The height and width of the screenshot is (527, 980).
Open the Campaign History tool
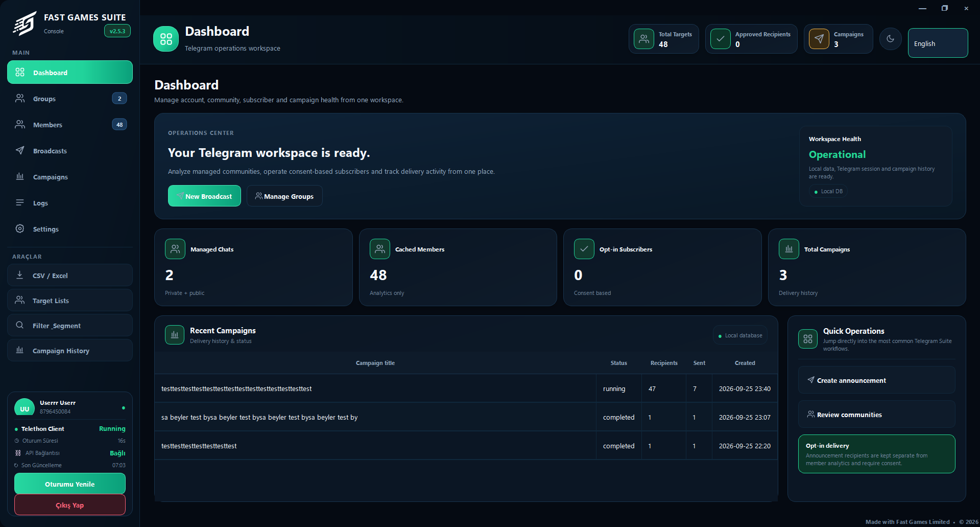coord(70,350)
